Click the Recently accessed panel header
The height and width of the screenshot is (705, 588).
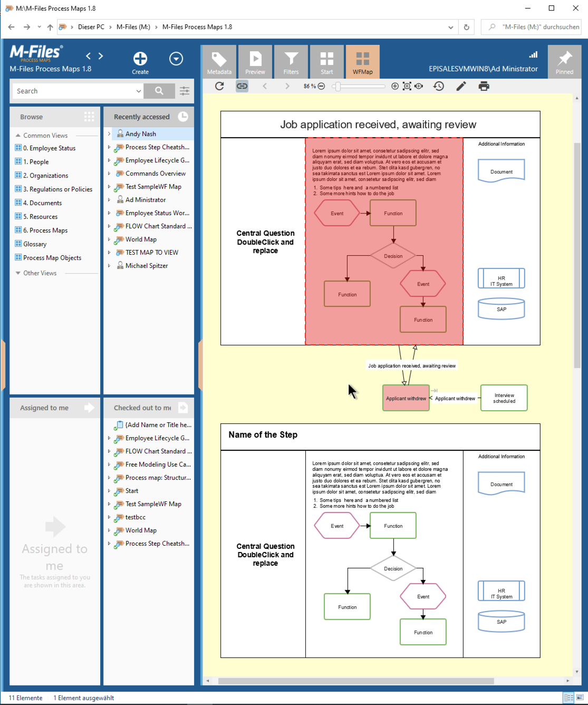pyautogui.click(x=149, y=117)
